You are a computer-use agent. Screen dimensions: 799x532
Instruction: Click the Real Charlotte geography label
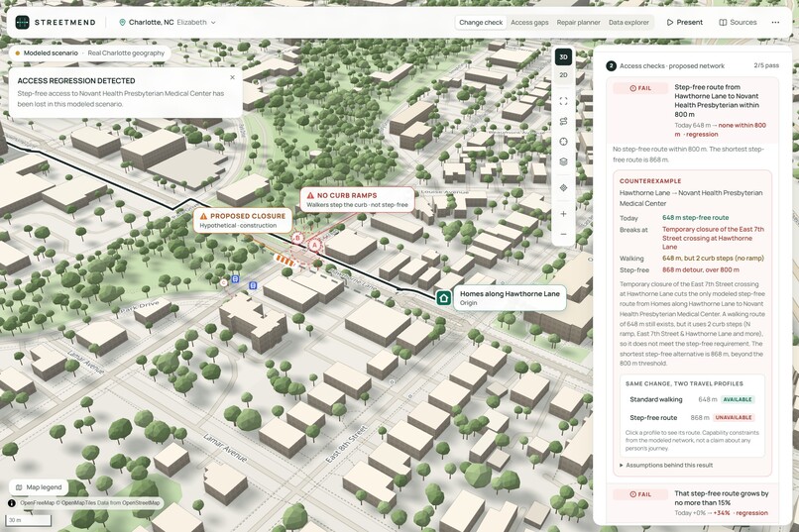126,53
